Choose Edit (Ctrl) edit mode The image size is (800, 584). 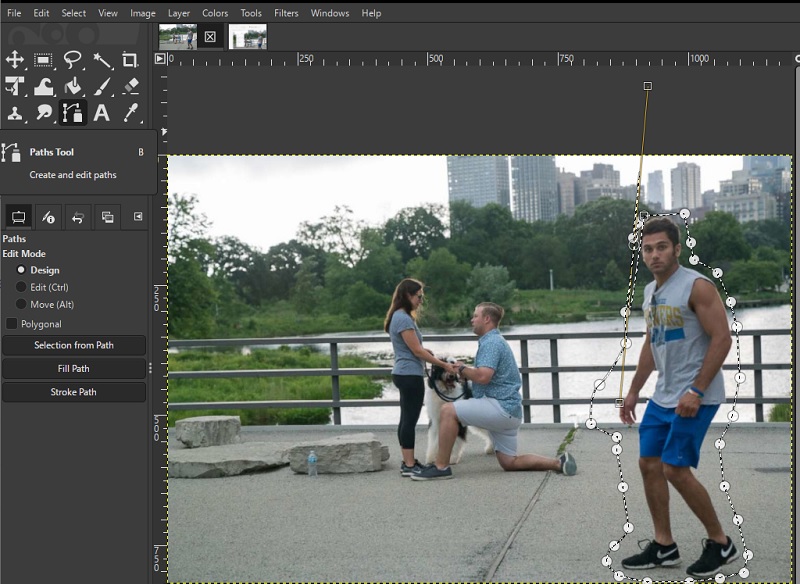coord(42,287)
